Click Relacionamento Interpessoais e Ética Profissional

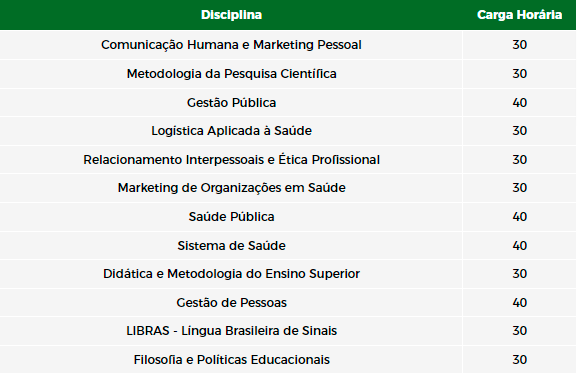(x=231, y=160)
